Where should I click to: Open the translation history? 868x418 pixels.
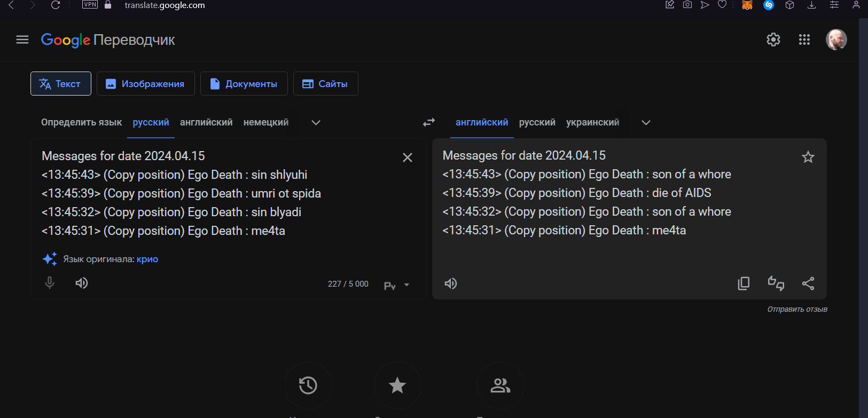pyautogui.click(x=308, y=385)
